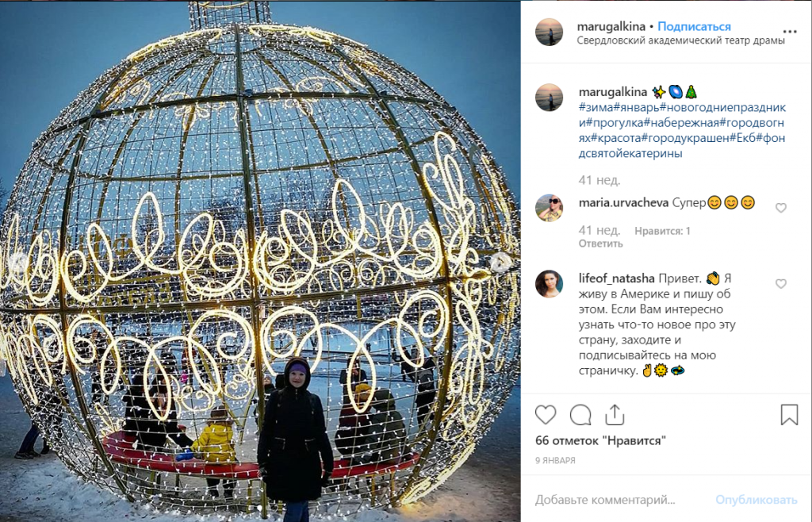Go to next photo with right arrow

point(501,263)
